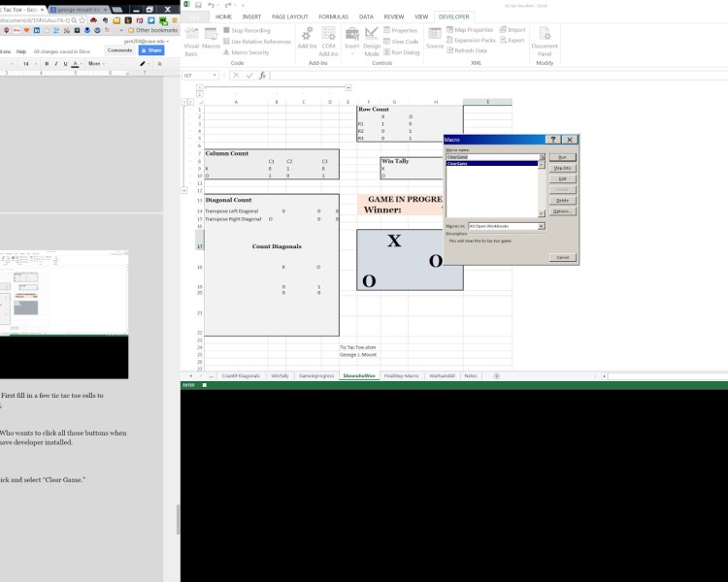The image size is (728, 582).
Task: Run the selected ClearGame macro
Action: [x=561, y=157]
